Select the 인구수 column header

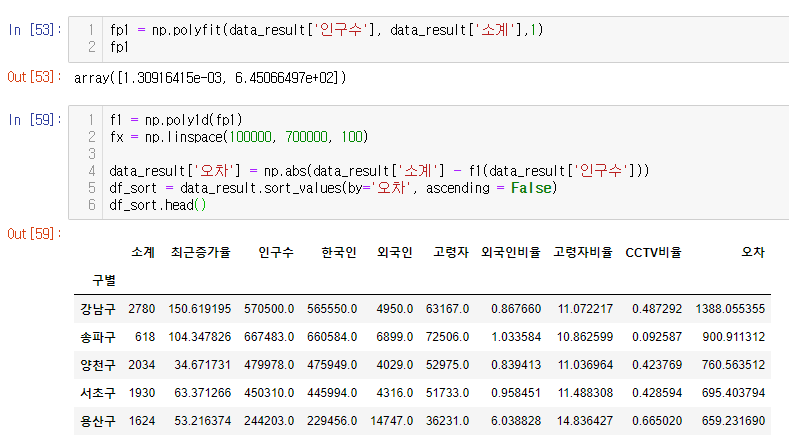point(275,253)
